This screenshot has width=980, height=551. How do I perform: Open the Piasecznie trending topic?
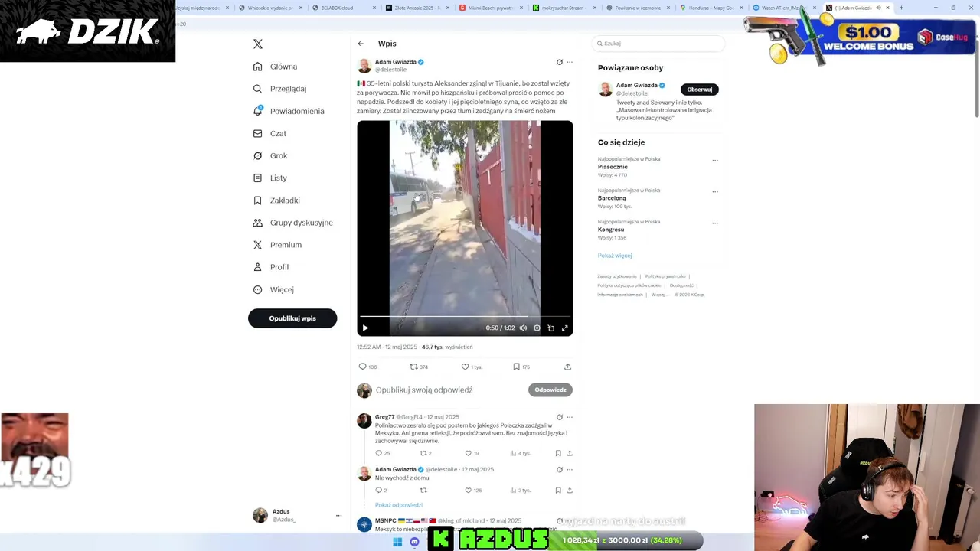click(612, 167)
